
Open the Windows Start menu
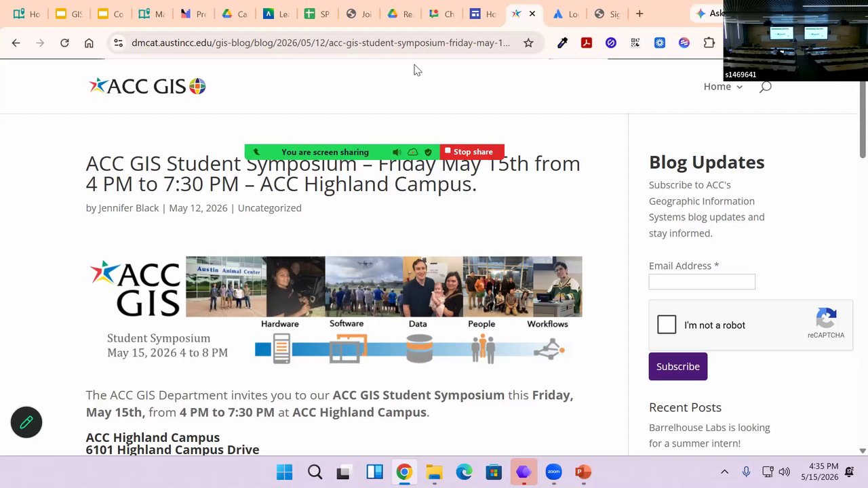(x=285, y=472)
